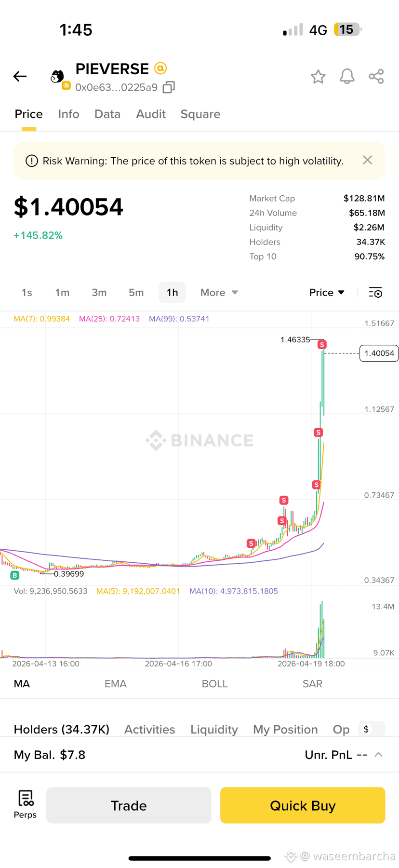Tap the MA(7): 0.99384 legend
Viewport: 399px width, 868px height.
pos(42,319)
